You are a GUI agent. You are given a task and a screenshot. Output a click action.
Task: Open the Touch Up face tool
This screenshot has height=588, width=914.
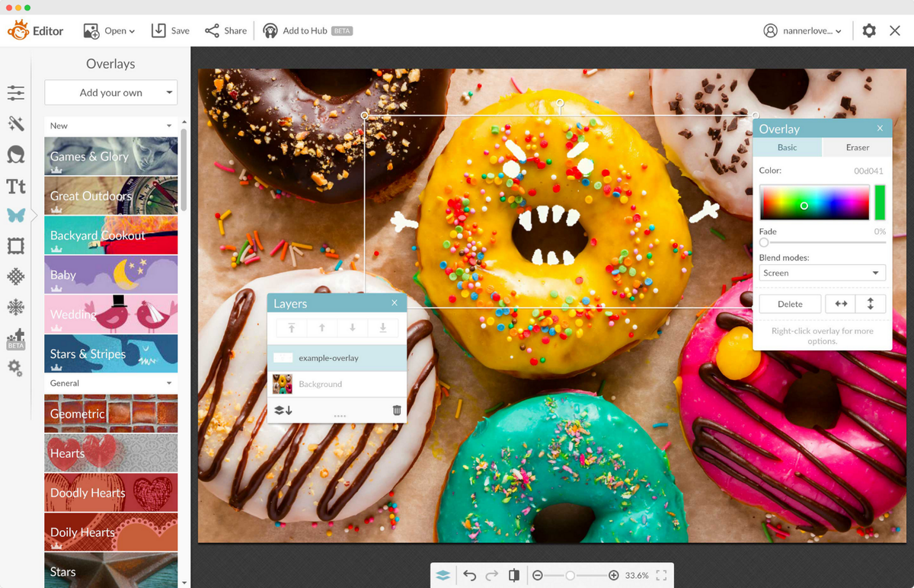pyautogui.click(x=16, y=155)
